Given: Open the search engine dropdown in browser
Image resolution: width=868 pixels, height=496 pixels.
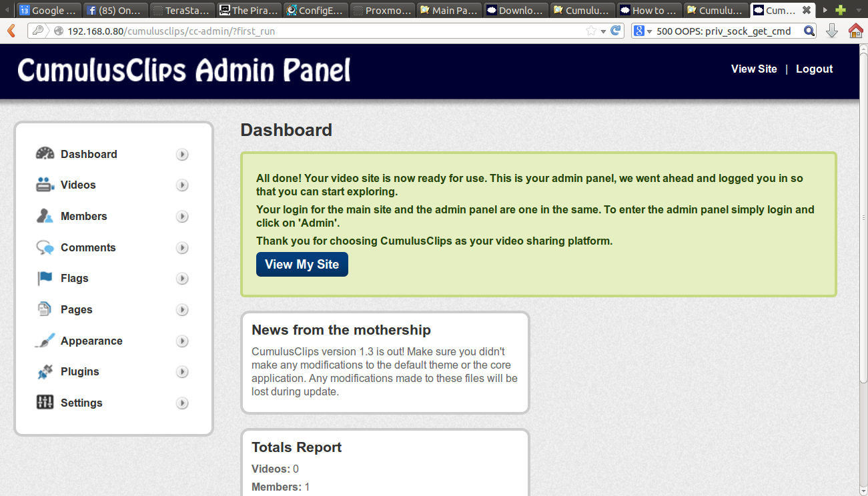Looking at the screenshot, I should coord(642,31).
